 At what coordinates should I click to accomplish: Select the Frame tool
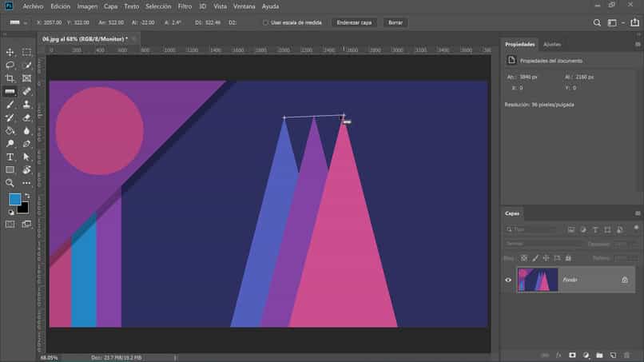coord(26,78)
